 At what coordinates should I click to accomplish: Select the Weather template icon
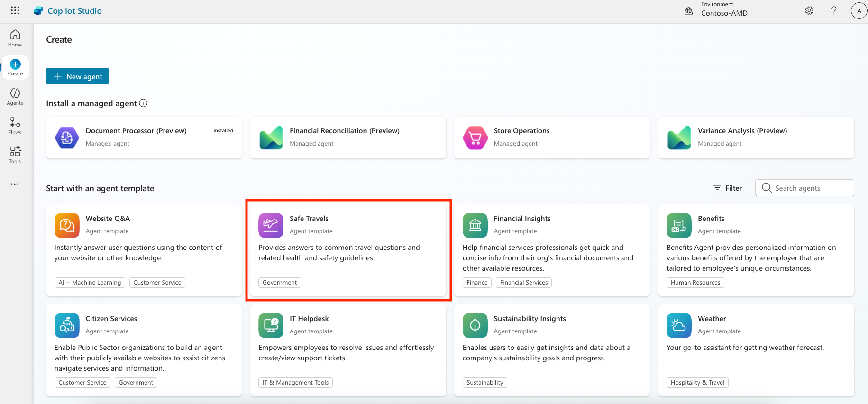[x=678, y=325]
